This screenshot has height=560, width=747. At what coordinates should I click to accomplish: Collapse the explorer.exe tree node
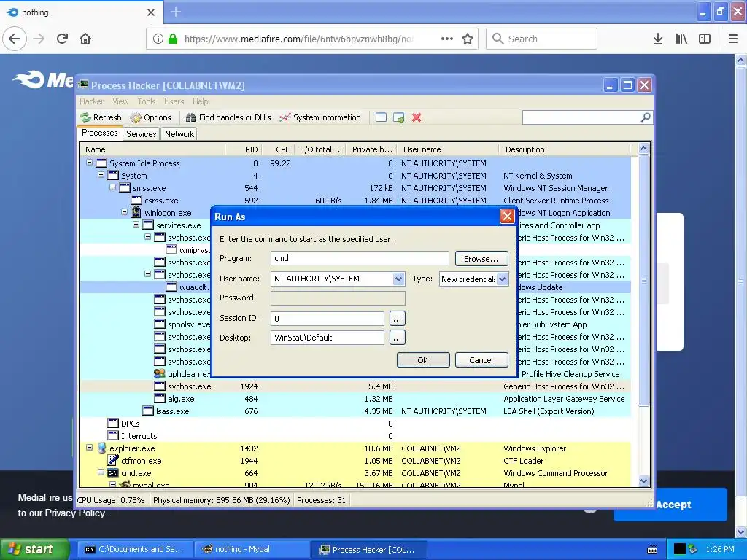89,448
